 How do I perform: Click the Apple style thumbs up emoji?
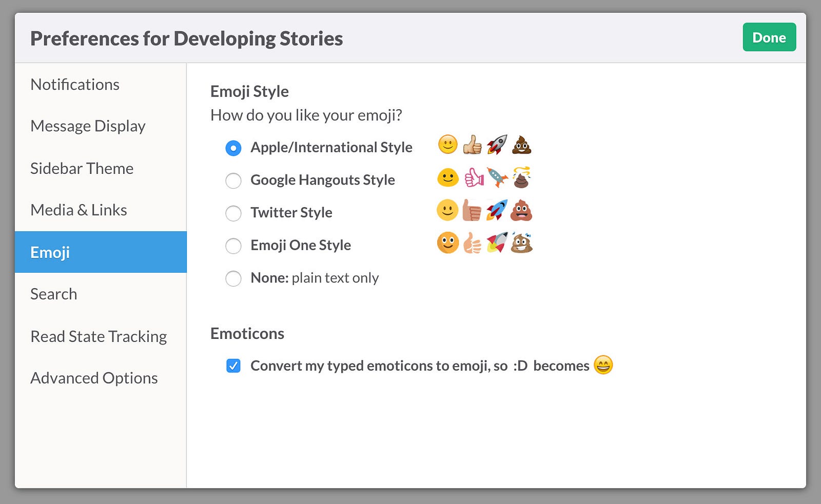472,145
